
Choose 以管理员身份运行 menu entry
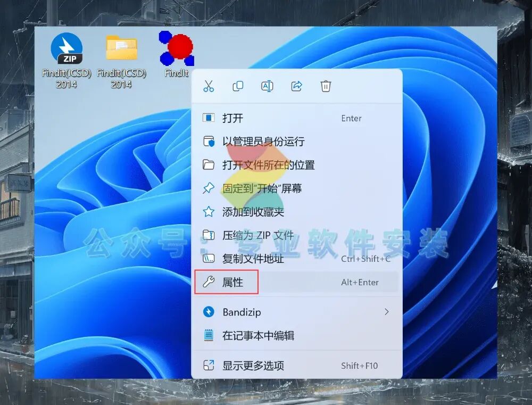[297, 142]
